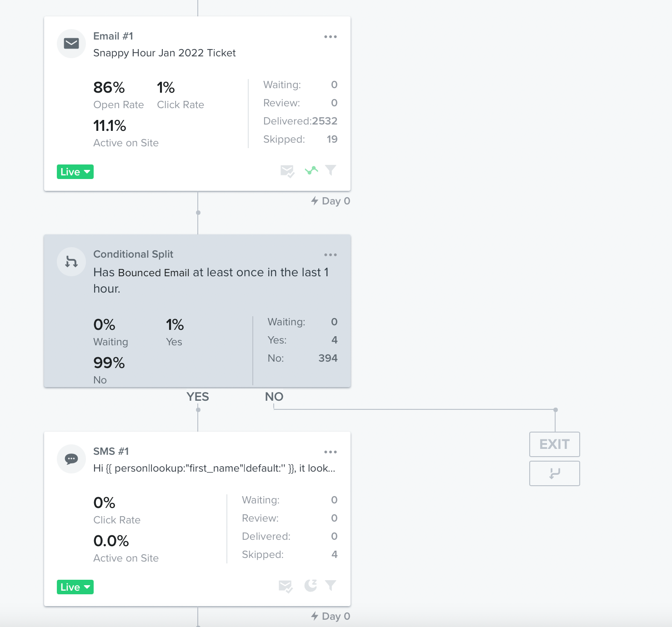Click the YES branch label
This screenshot has height=627, width=672.
(198, 397)
